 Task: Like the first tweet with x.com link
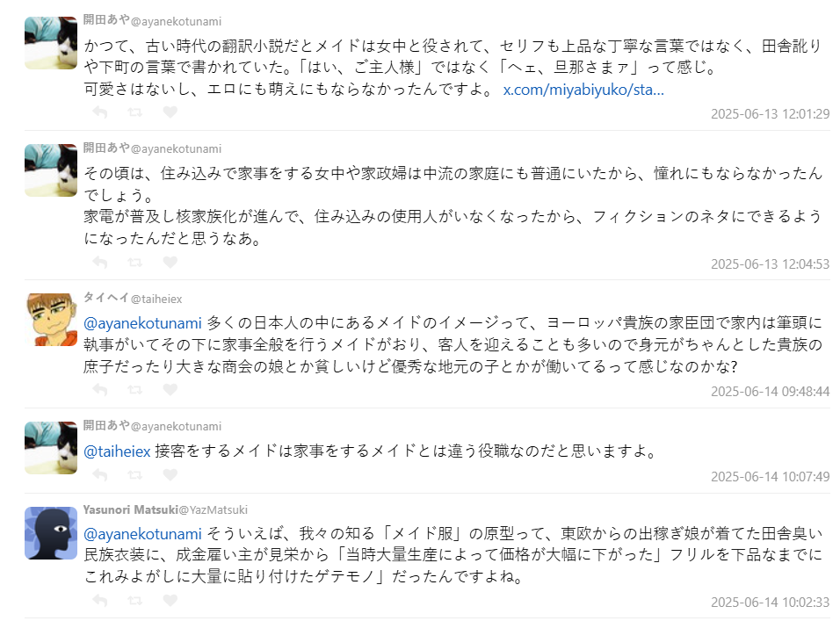point(170,112)
